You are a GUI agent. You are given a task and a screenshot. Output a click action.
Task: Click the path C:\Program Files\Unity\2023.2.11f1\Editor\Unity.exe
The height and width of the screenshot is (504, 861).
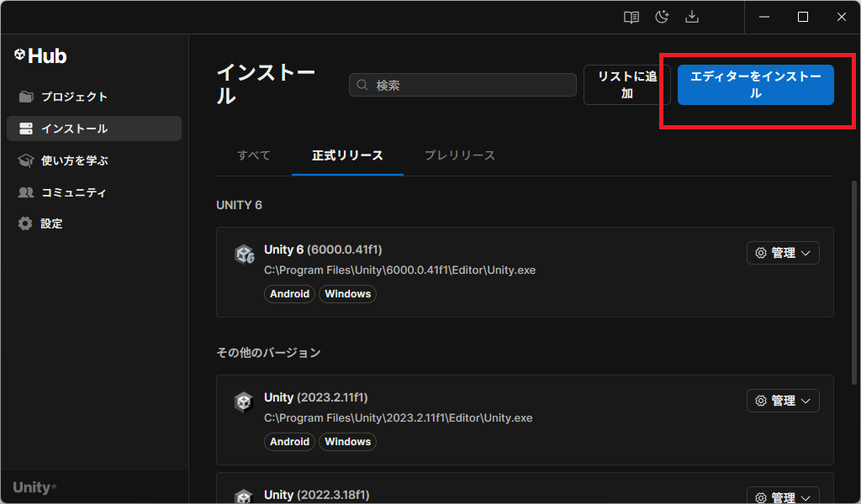click(398, 417)
